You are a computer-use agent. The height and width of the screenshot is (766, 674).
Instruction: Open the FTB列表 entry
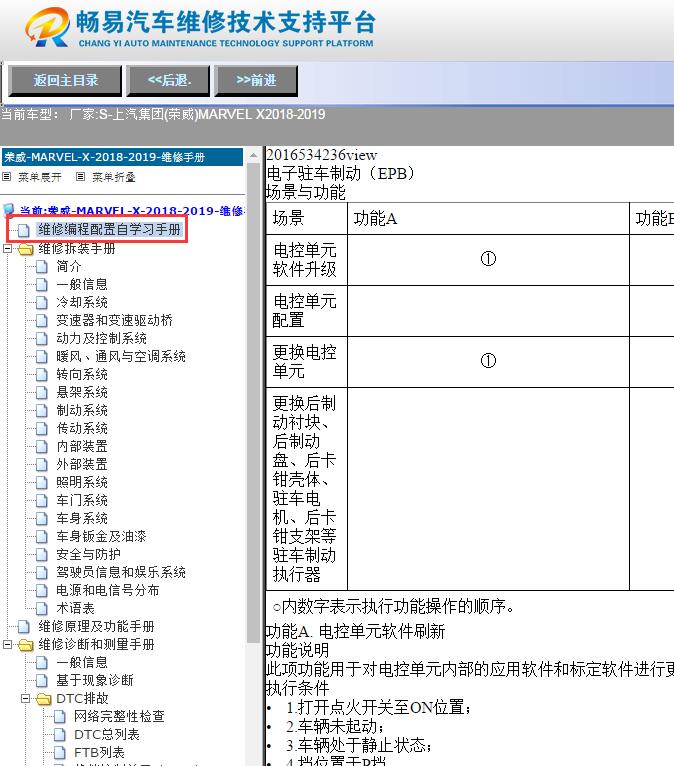pos(99,752)
